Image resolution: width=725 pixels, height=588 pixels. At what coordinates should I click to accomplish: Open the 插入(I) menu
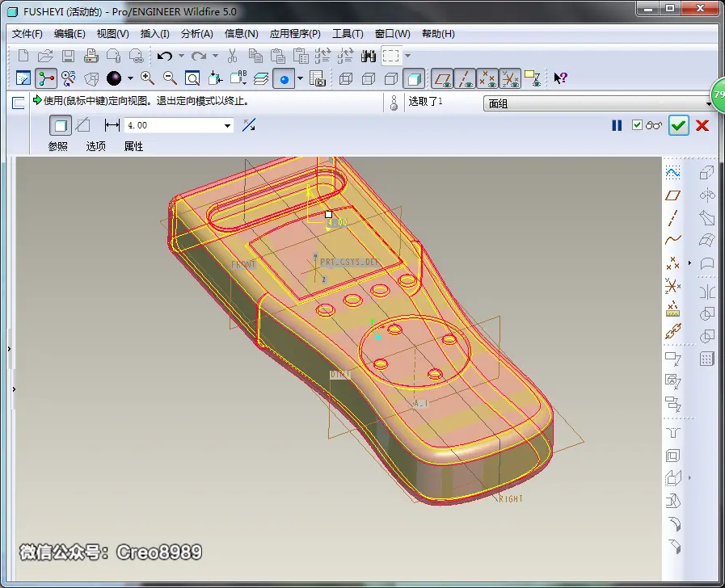point(154,34)
